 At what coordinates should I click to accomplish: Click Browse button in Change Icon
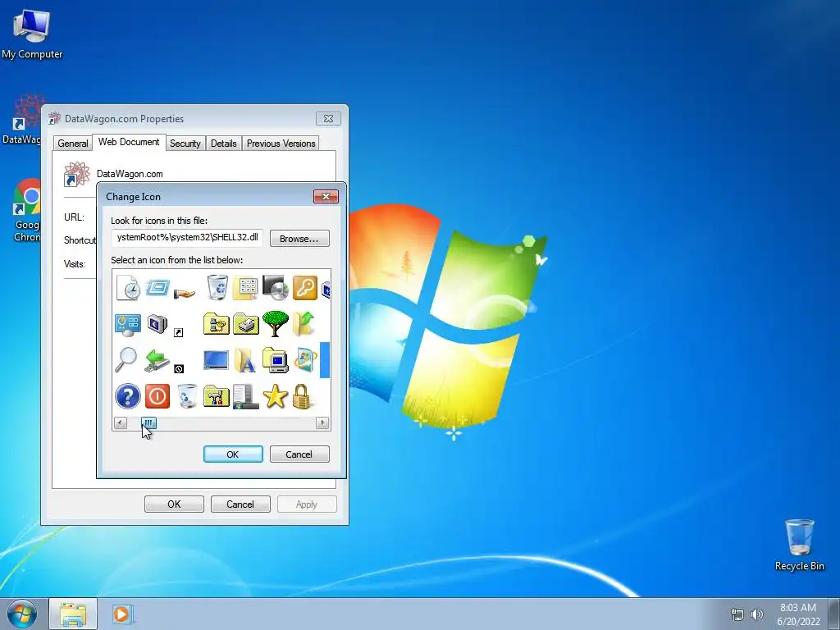[299, 239]
